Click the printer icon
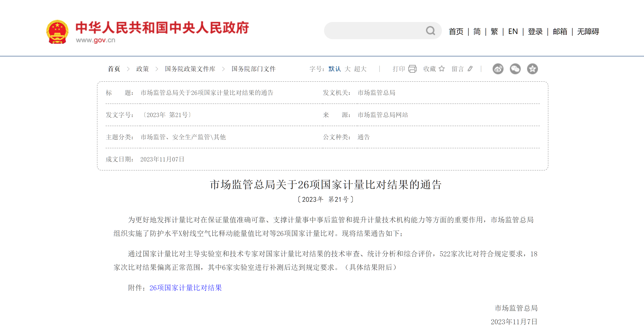 (412, 69)
